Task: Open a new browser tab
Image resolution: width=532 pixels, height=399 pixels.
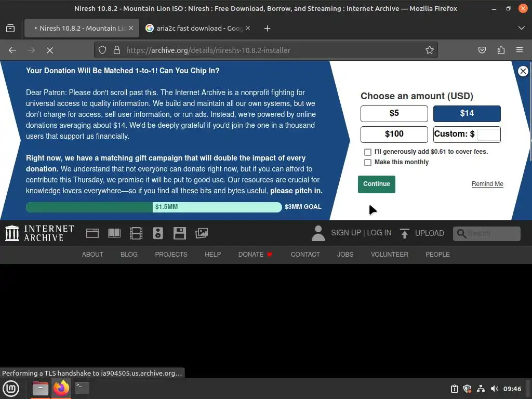Action: pos(268,29)
